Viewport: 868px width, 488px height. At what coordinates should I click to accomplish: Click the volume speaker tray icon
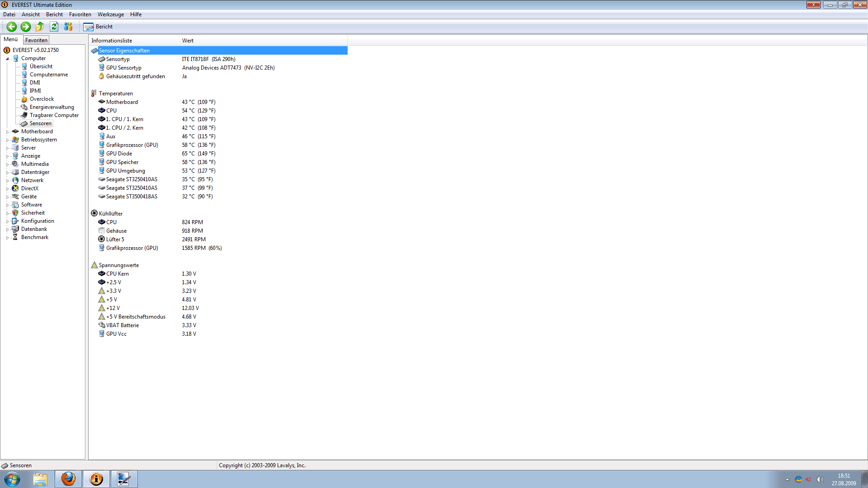pyautogui.click(x=820, y=479)
